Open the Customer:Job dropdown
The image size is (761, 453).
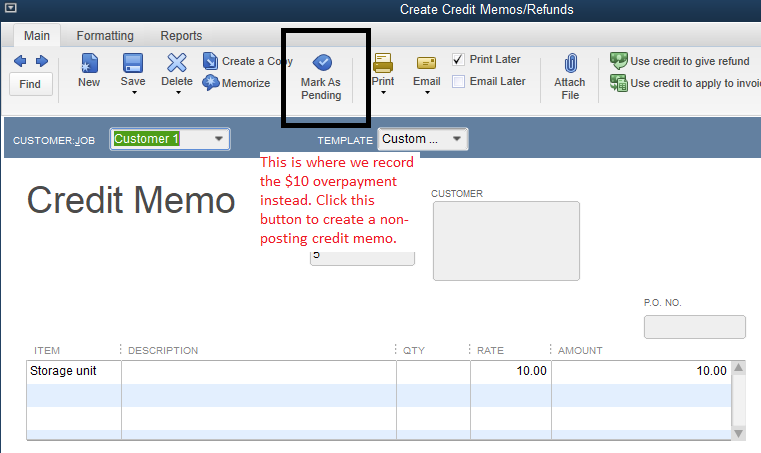click(219, 139)
